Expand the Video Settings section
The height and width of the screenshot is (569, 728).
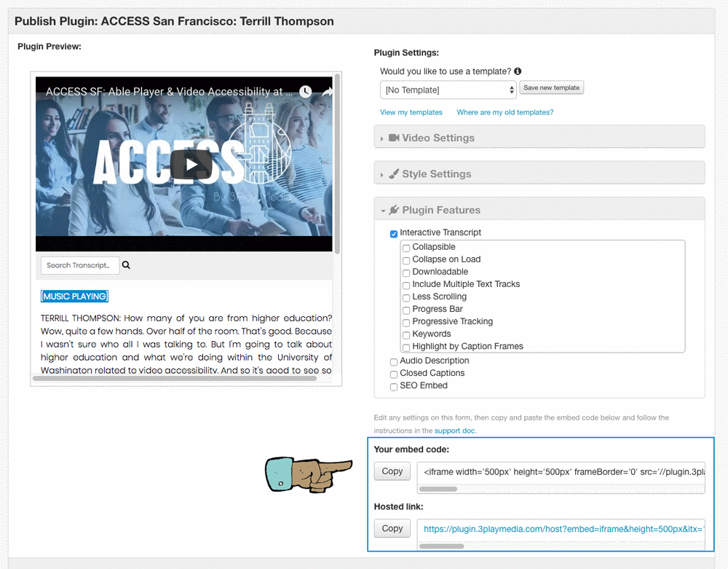pos(539,138)
